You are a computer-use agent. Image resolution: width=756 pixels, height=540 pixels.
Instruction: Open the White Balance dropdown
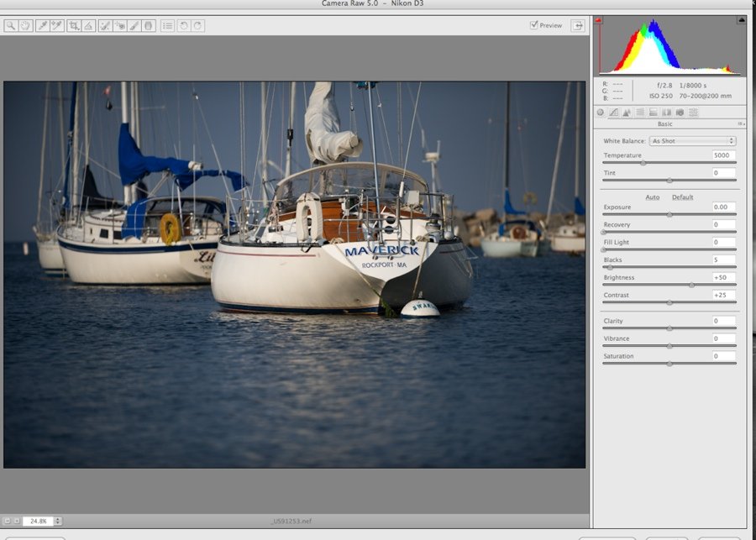pyautogui.click(x=692, y=141)
